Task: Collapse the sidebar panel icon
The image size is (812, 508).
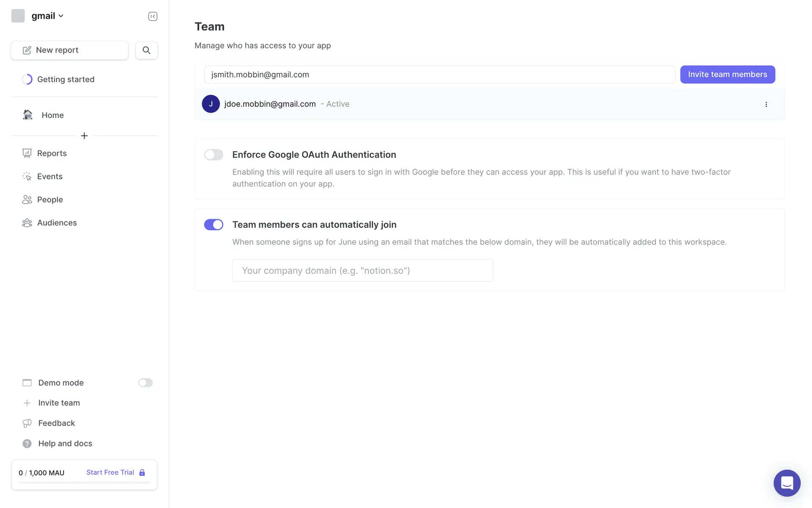Action: 153,17
